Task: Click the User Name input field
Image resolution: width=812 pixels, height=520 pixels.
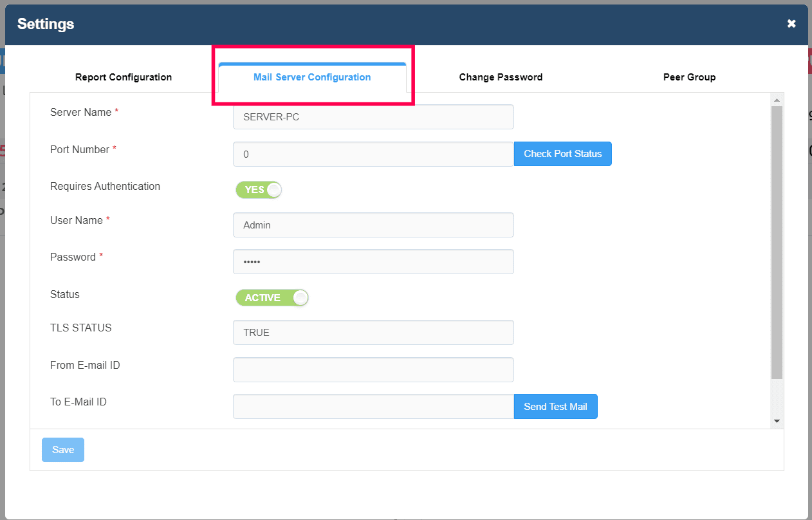Action: click(x=373, y=225)
